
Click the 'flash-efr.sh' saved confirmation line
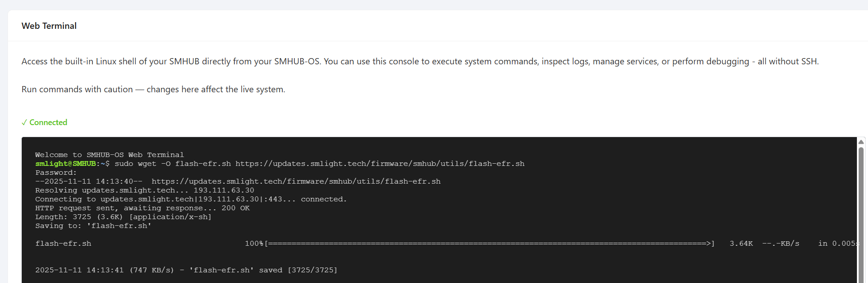186,270
